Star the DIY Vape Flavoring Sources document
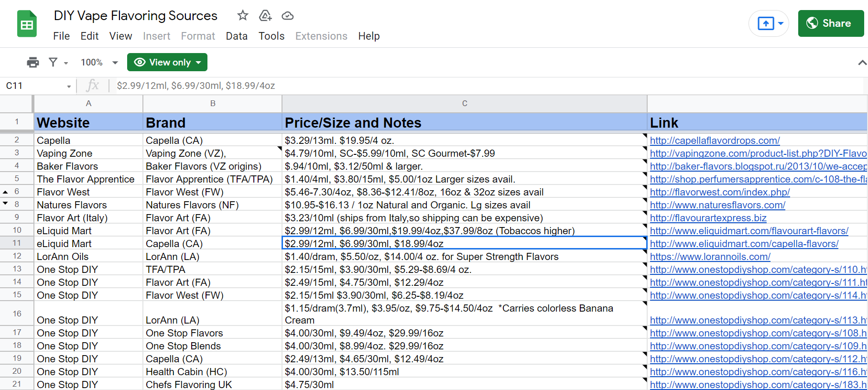This screenshot has width=868, height=390. tap(243, 15)
